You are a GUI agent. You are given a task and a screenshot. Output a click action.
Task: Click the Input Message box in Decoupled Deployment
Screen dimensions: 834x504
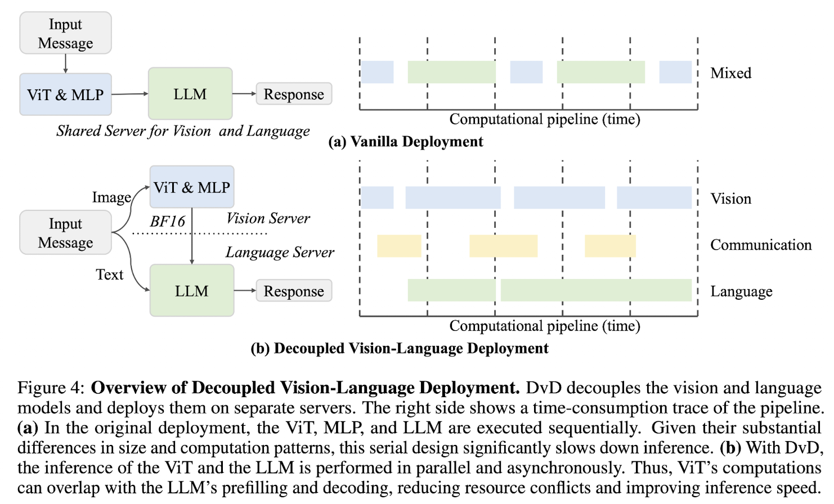65,233
